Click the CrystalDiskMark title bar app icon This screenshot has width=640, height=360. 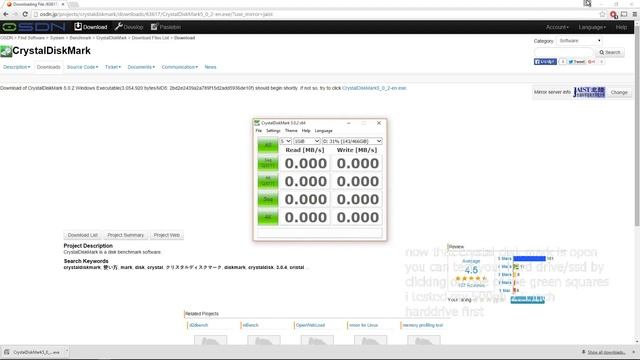coord(257,123)
